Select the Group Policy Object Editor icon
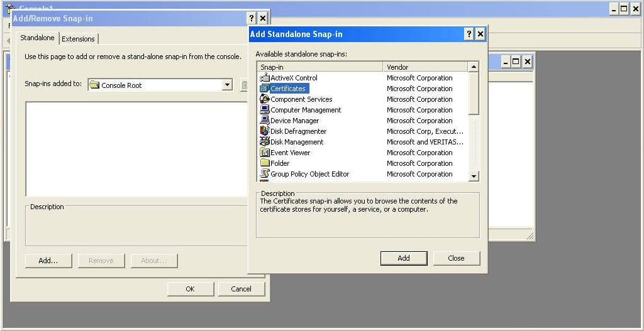Viewport: 644px width, 331px height. pos(265,174)
